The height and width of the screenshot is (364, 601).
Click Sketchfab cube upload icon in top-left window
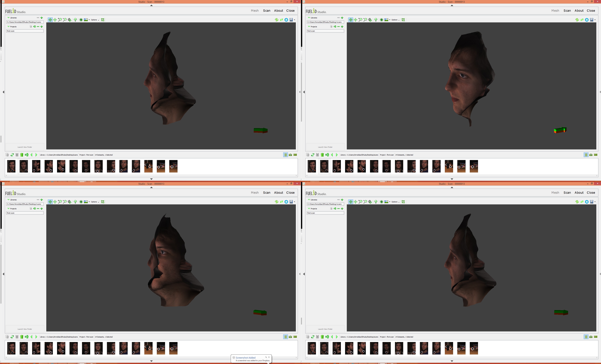pos(286,20)
